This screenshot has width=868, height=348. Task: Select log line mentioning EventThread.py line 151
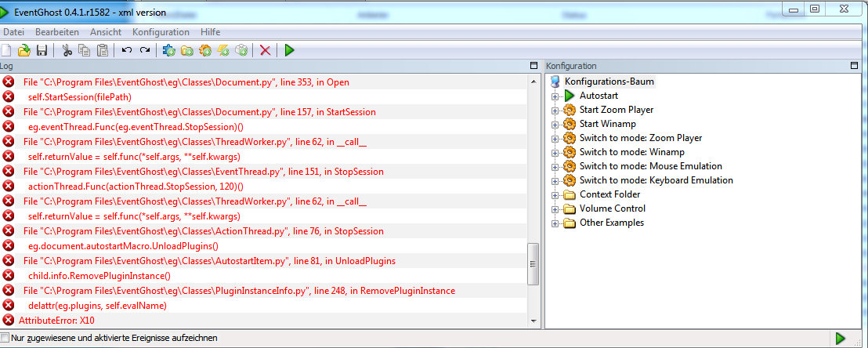(x=263, y=171)
